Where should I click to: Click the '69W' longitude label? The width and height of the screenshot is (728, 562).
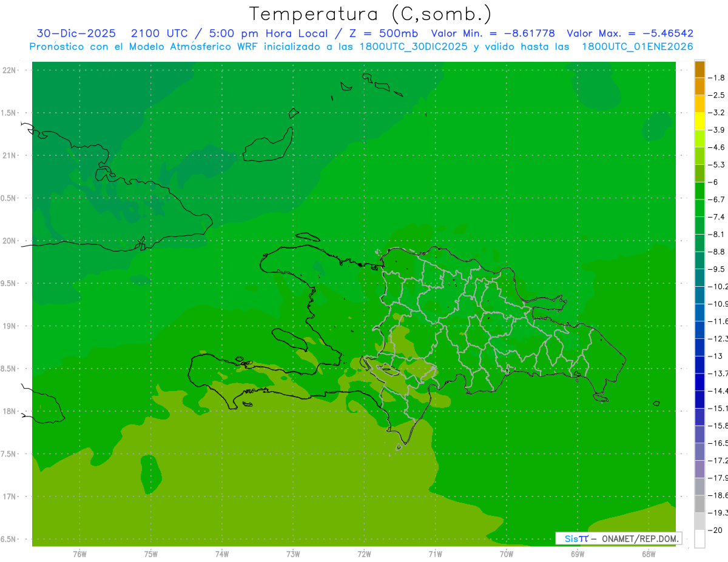coord(578,554)
